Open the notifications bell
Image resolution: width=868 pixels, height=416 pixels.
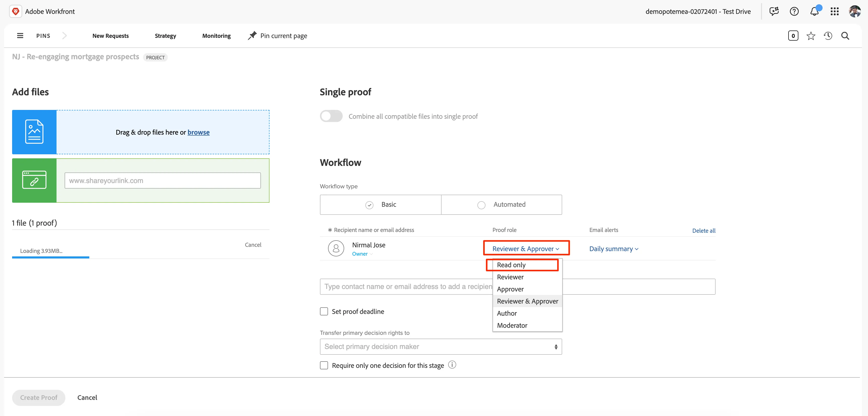[815, 11]
